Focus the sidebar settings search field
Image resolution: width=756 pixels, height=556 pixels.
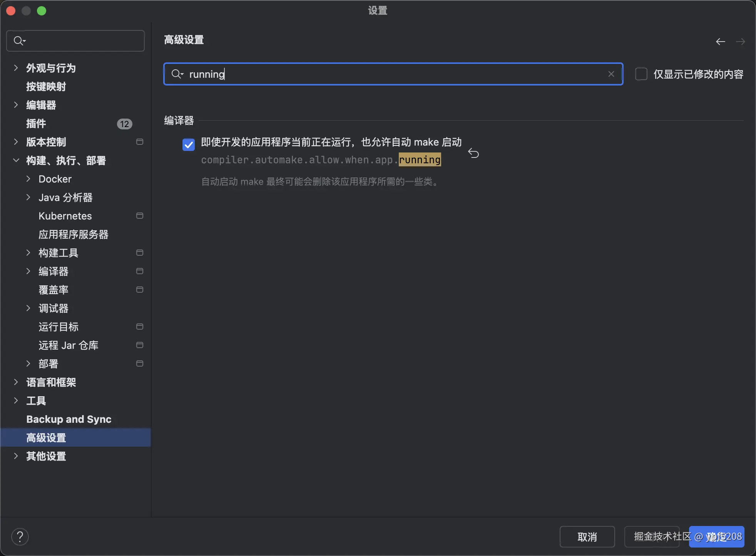click(x=81, y=41)
